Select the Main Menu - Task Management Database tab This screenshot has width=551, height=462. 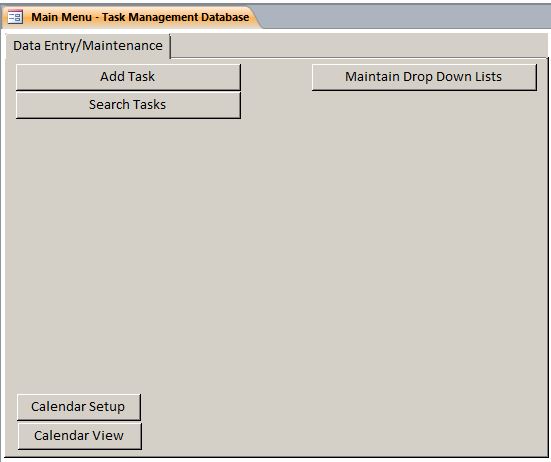tap(132, 17)
